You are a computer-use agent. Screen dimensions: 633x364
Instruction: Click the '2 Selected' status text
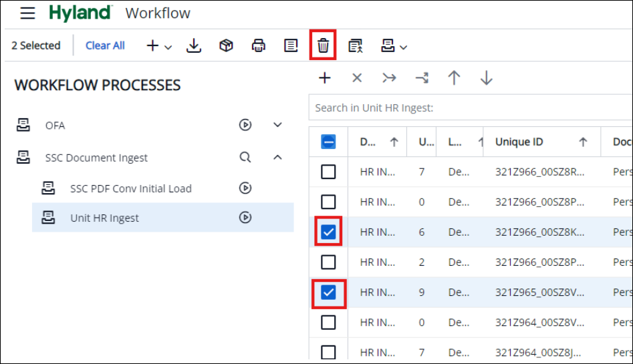36,45
